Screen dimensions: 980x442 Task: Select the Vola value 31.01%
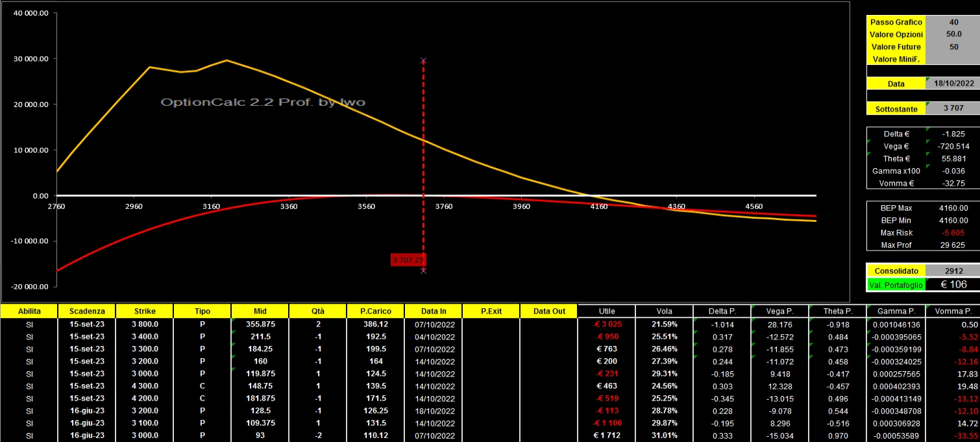click(665, 435)
